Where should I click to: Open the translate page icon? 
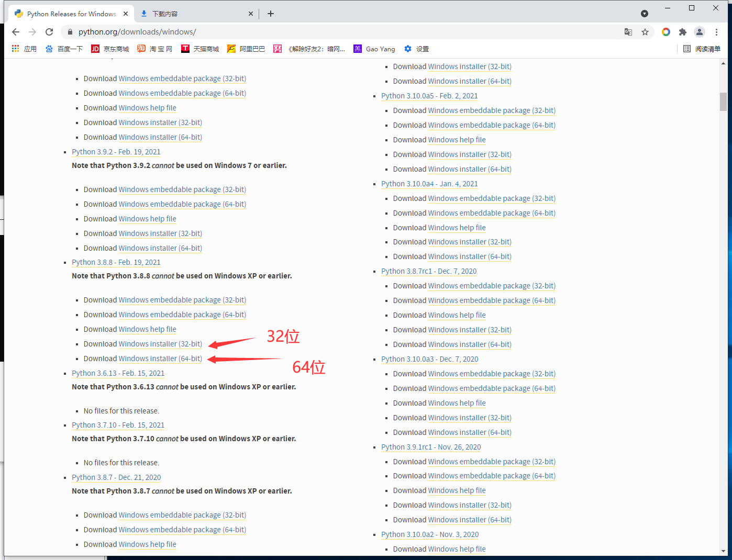(x=628, y=32)
